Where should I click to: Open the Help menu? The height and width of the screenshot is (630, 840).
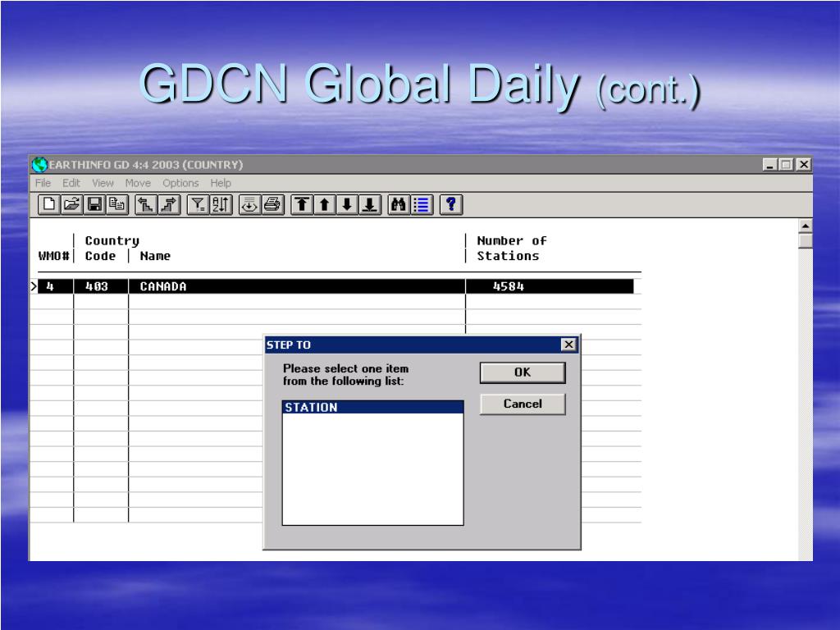pyautogui.click(x=221, y=183)
